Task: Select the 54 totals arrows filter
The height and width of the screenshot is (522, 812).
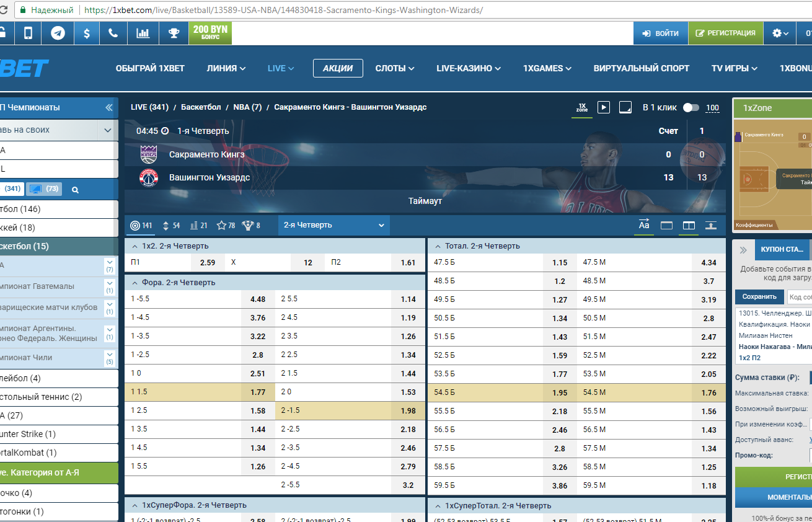Action: (x=170, y=226)
